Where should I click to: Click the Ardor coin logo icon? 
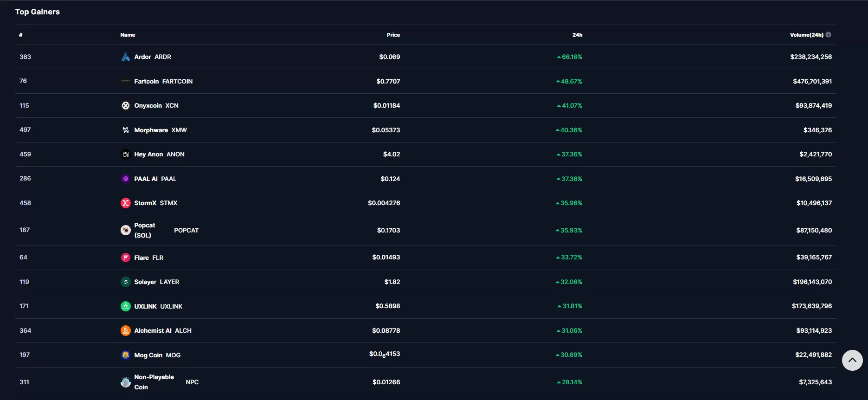click(x=125, y=57)
